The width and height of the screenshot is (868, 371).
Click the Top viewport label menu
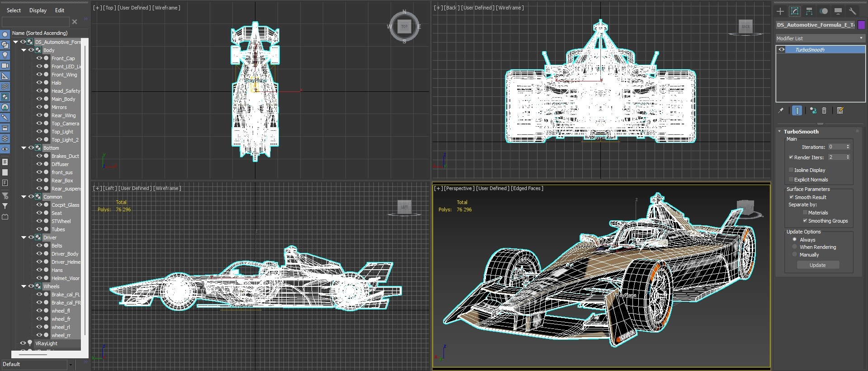[x=109, y=8]
